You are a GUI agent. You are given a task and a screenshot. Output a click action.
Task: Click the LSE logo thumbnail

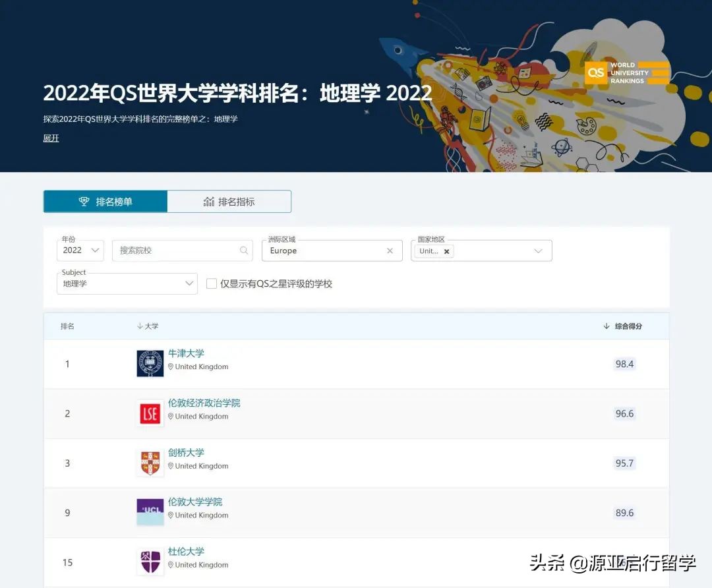tap(150, 413)
